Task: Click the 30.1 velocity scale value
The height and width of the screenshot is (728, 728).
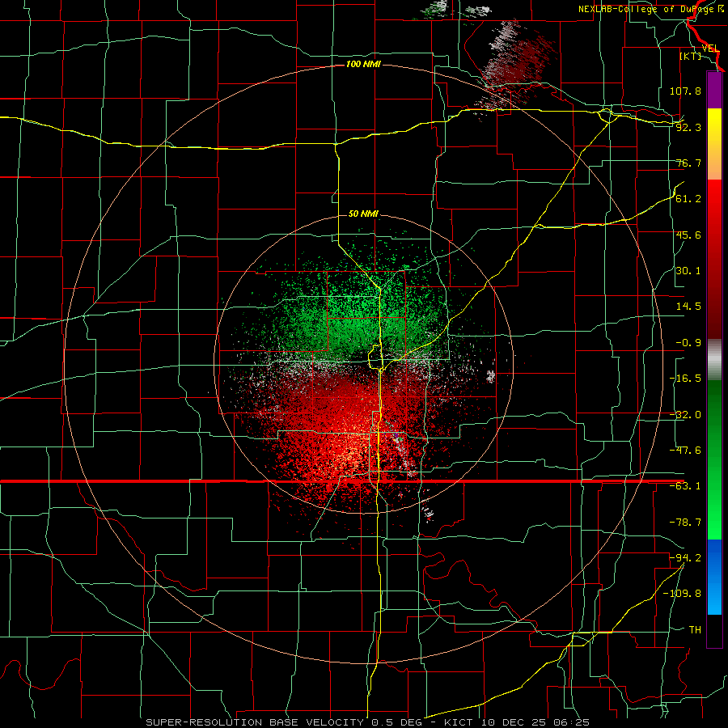Action: coord(688,271)
